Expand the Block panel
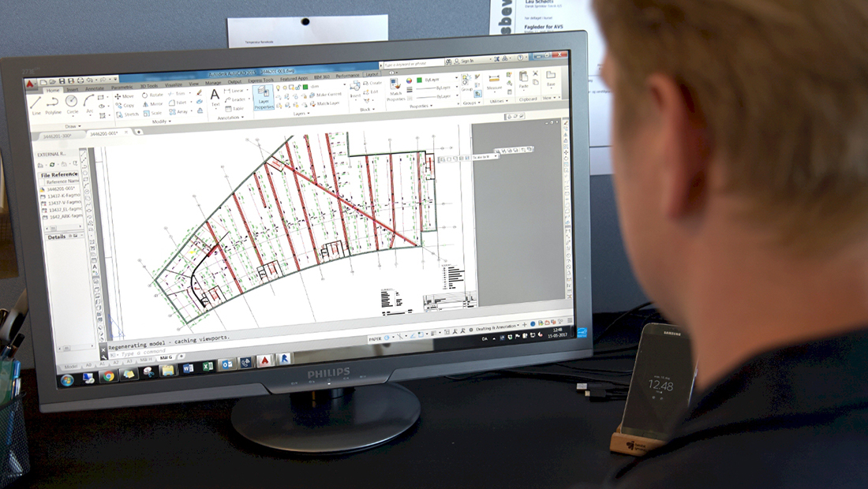868x489 pixels. (368, 109)
